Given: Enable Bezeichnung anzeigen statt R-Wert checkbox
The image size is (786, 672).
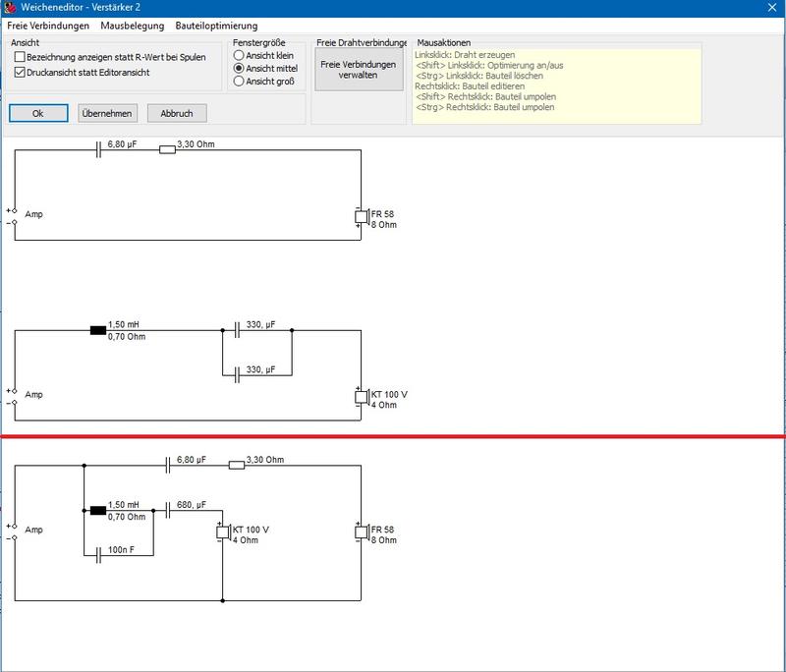Looking at the screenshot, I should point(20,57).
